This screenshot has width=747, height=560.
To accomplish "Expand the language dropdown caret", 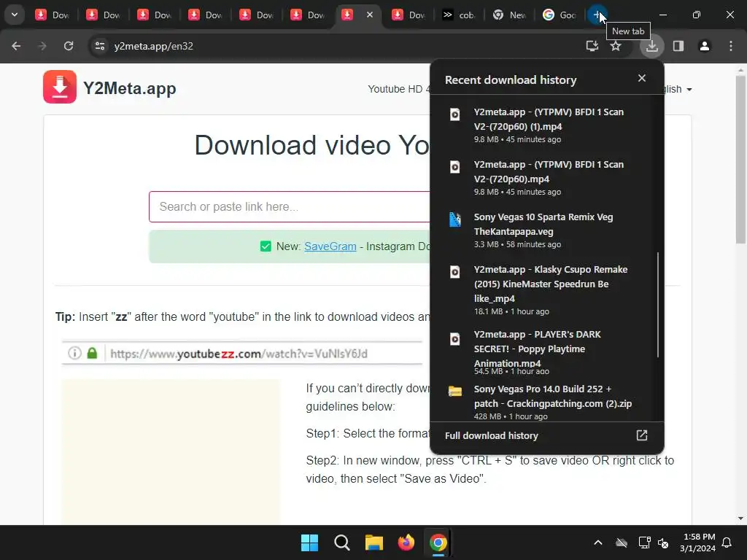I will [x=689, y=90].
